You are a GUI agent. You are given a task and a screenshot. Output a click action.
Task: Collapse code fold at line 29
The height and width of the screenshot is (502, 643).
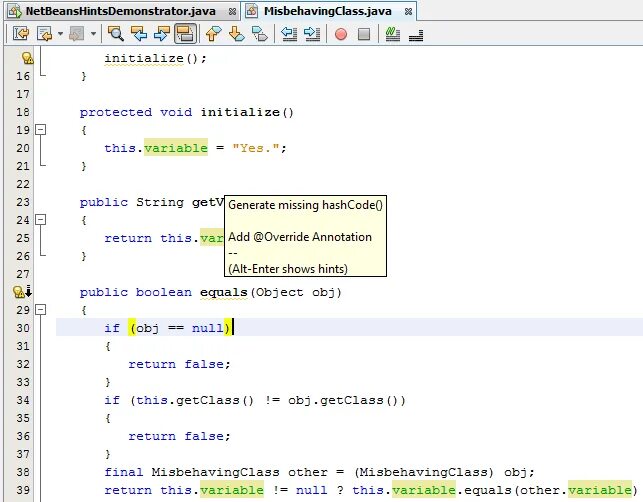(x=40, y=310)
